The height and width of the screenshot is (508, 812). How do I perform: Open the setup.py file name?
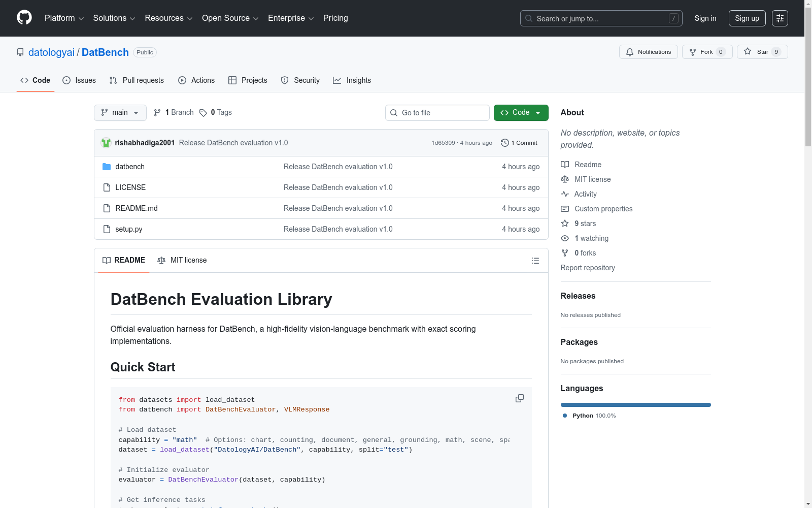tap(129, 229)
